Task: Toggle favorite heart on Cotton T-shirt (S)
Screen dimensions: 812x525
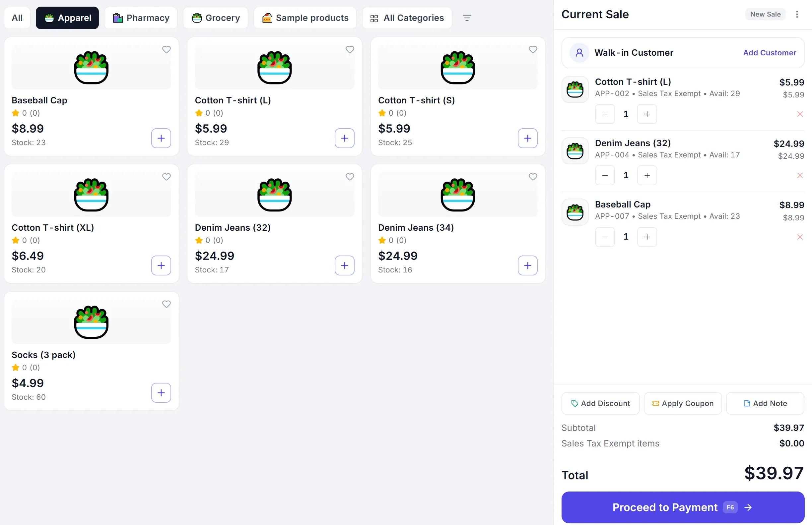Action: coord(533,50)
